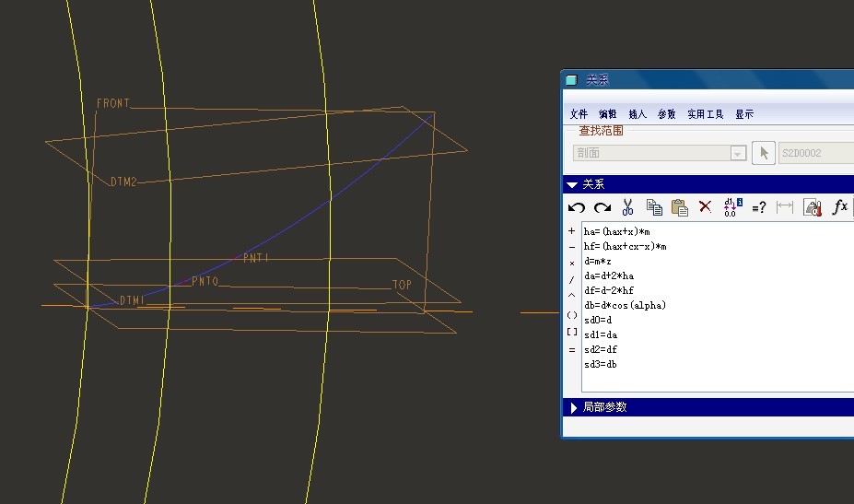The height and width of the screenshot is (504, 854).
Task: Insert a function via the fx icon
Action: [840, 207]
